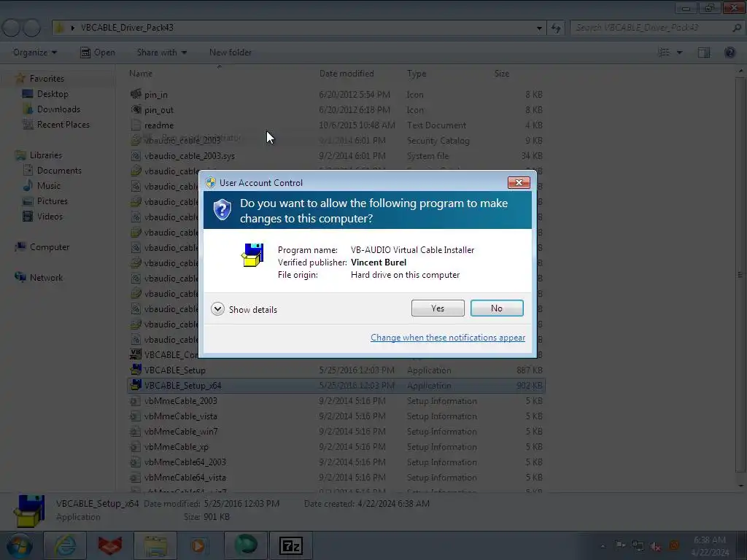The image size is (747, 560).
Task: Select vbMmeCable_vista setup information file
Action: 336,416
